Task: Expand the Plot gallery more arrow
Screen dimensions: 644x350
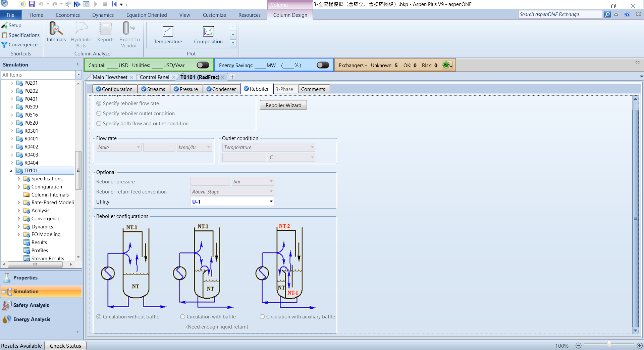Action: [x=233, y=44]
